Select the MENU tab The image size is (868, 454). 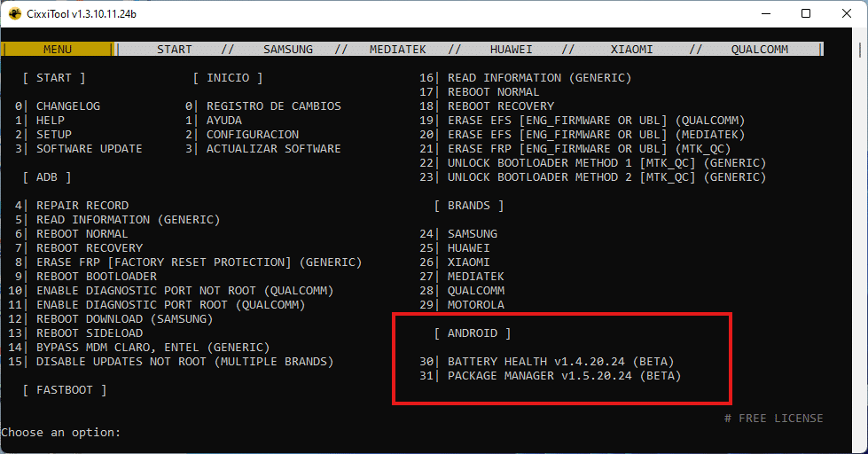[58, 50]
